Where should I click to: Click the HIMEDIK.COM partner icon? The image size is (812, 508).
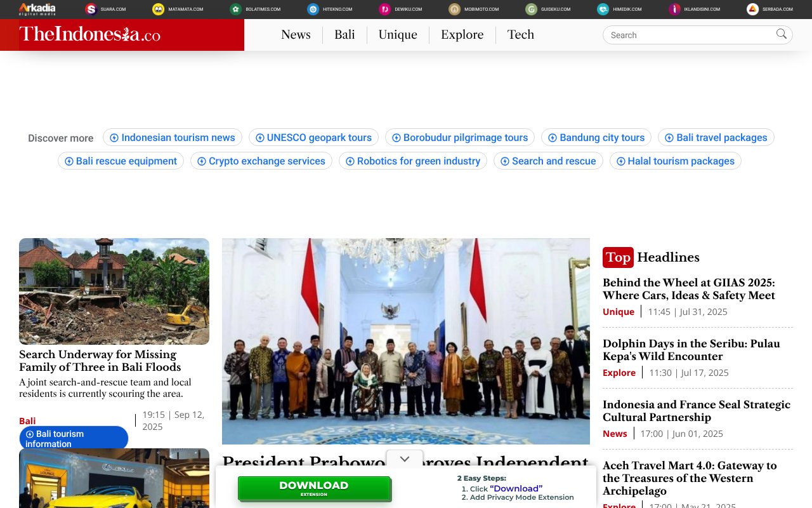(x=601, y=9)
